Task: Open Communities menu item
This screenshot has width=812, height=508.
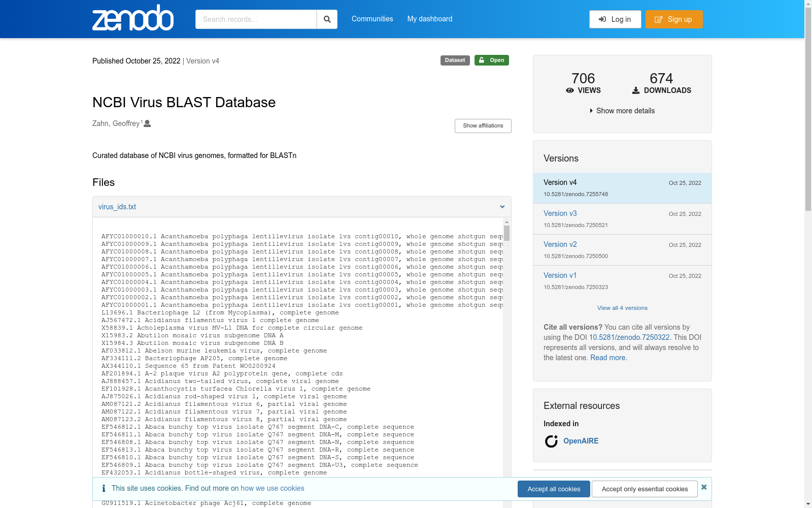Action: 372,19
